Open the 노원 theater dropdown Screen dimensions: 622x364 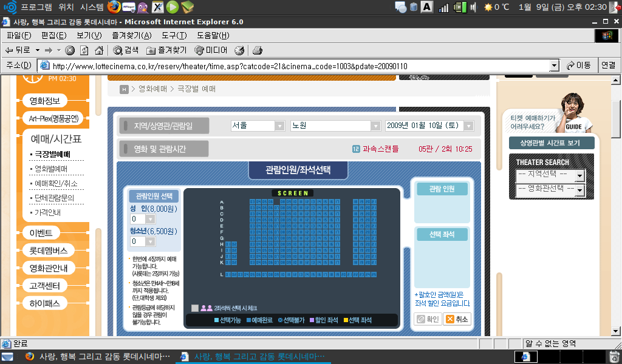335,126
